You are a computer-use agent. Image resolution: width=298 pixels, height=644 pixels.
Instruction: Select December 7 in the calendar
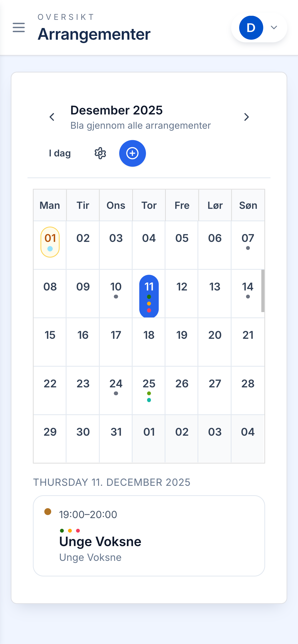(x=248, y=242)
